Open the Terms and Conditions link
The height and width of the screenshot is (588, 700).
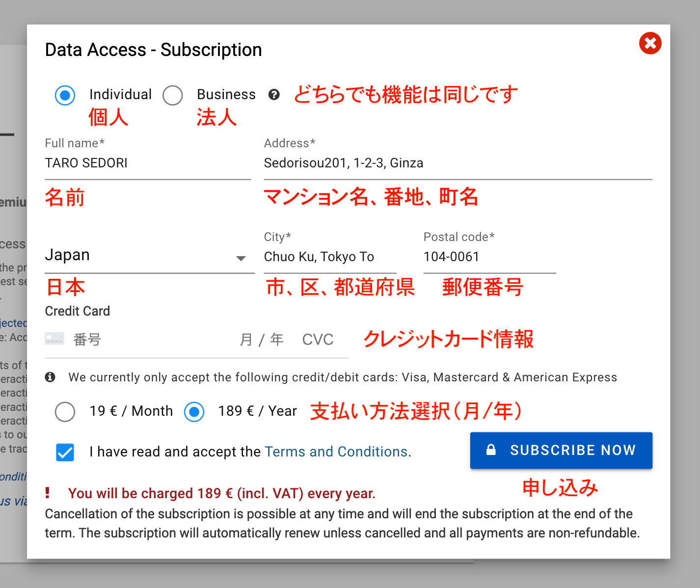coord(336,452)
